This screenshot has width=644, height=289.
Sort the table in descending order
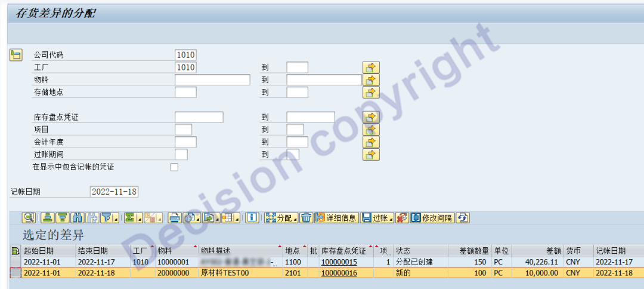pyautogui.click(x=63, y=218)
